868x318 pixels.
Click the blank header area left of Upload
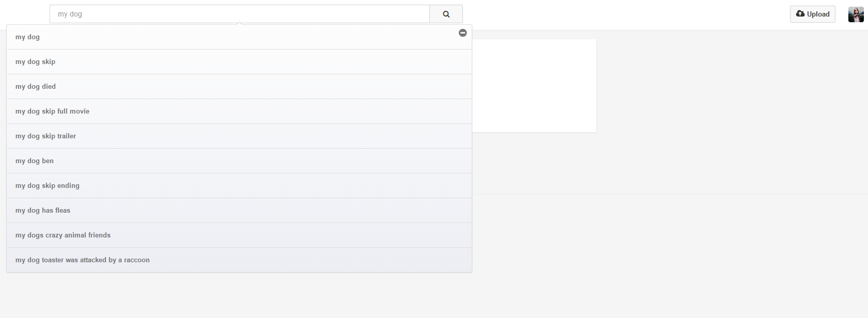pos(620,14)
